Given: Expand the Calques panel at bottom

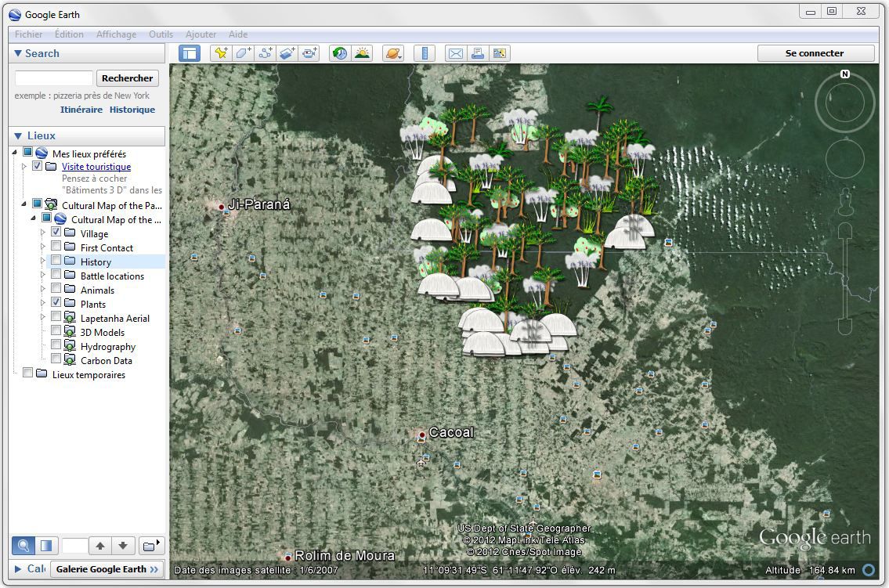Looking at the screenshot, I should (x=18, y=568).
